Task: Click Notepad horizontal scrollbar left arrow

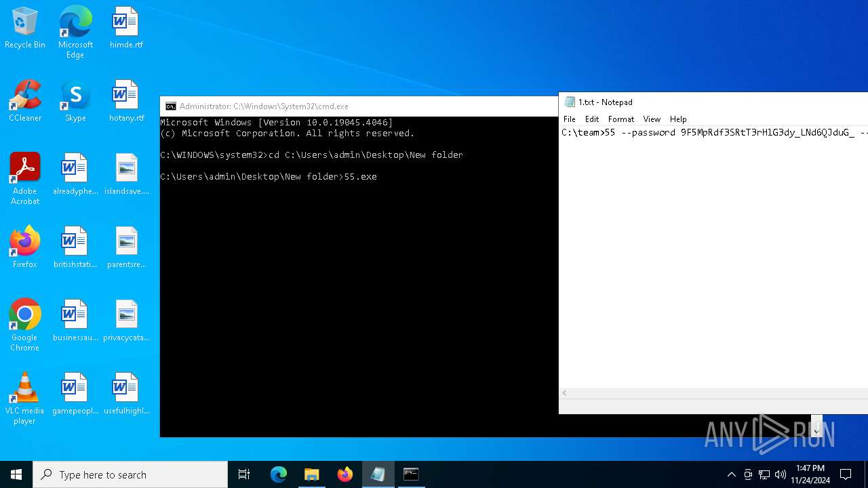Action: pyautogui.click(x=564, y=393)
